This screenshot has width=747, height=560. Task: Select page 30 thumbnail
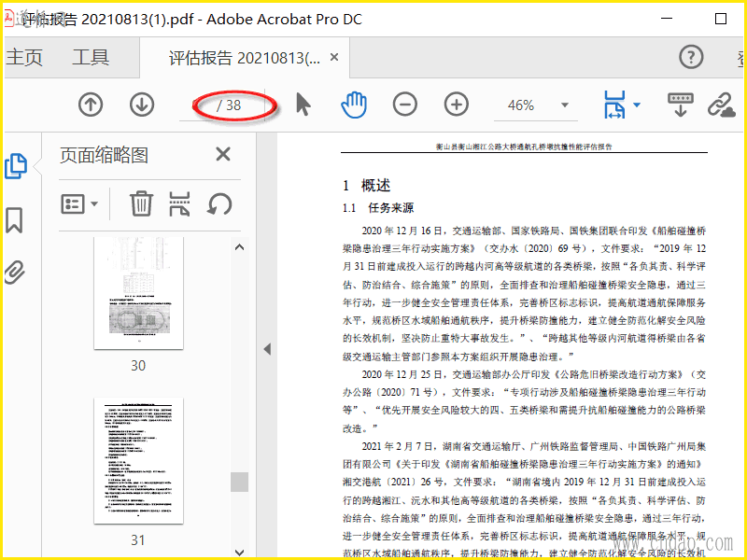point(138,293)
